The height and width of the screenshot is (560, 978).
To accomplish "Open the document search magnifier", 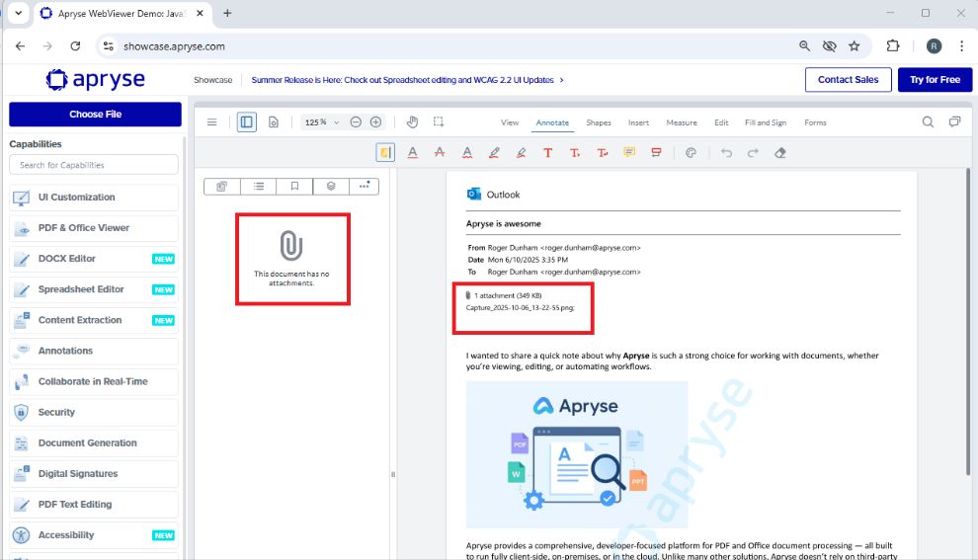I will pyautogui.click(x=928, y=122).
